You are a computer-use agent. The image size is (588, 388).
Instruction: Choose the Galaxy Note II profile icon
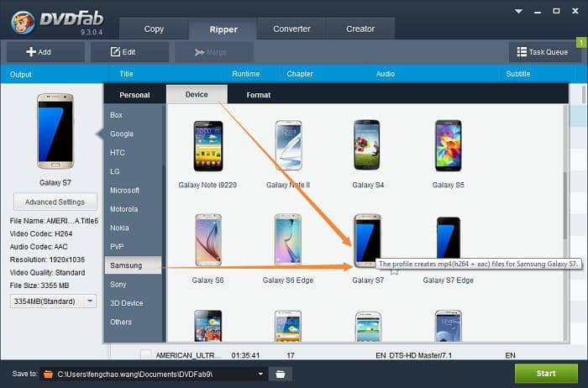coord(288,145)
